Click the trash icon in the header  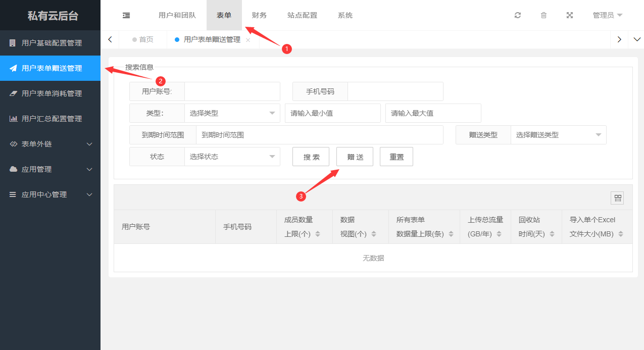[x=543, y=15]
